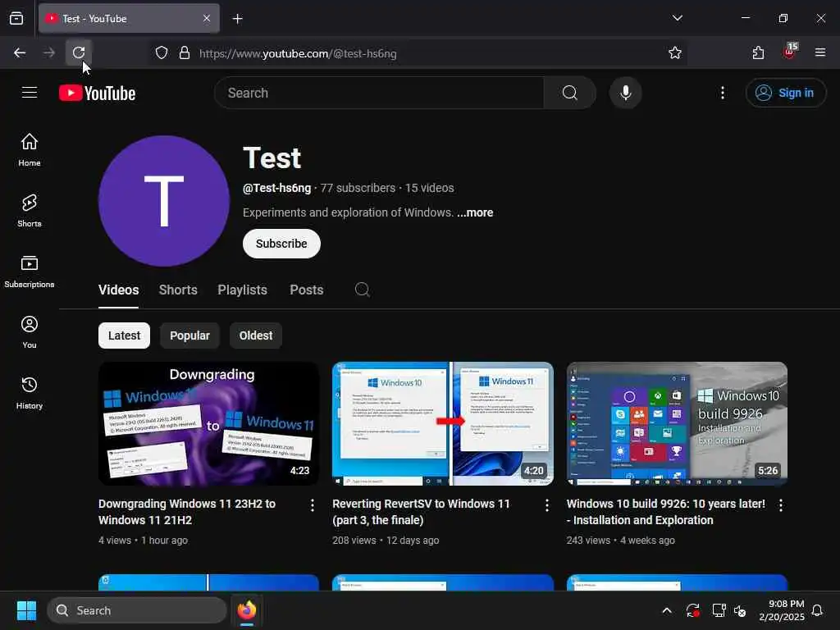Screen dimensions: 840x630
Task: Open action menu for Downgrading Windows 11 video
Action: click(x=313, y=504)
